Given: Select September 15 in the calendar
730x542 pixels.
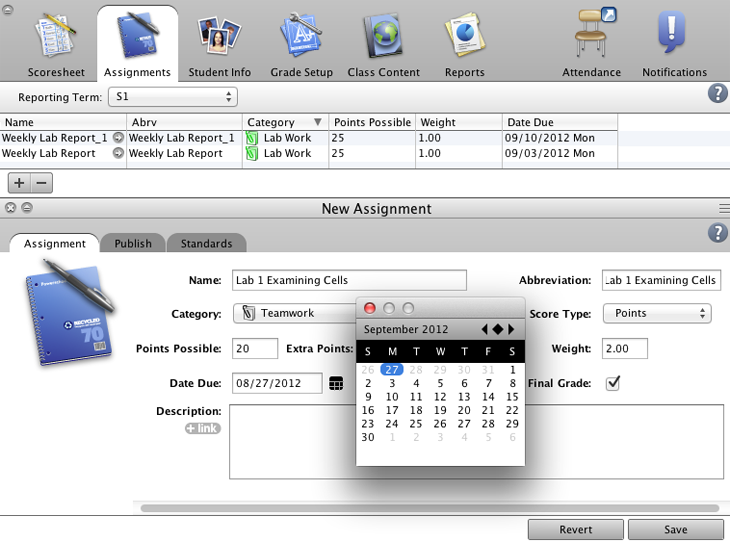Looking at the screenshot, I should [x=512, y=397].
